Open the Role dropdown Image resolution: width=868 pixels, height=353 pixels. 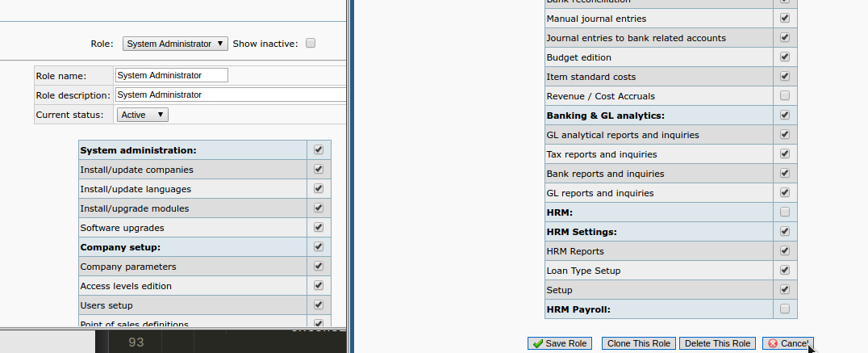[175, 44]
